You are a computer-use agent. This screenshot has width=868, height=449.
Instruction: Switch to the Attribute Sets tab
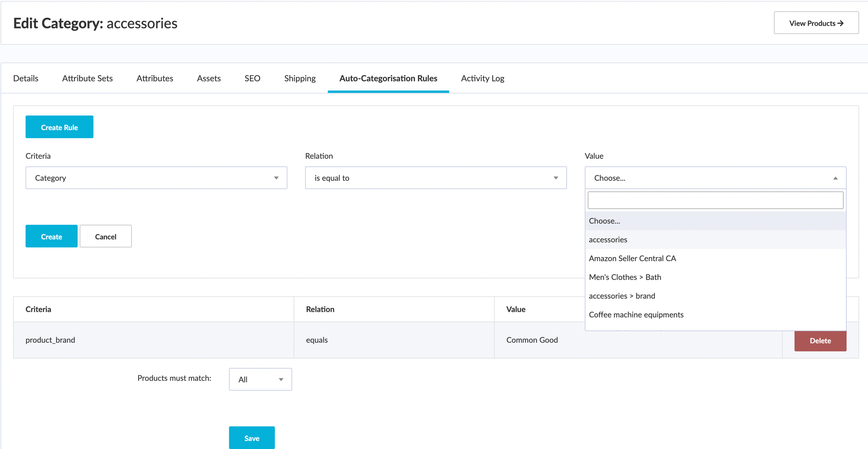pos(87,78)
